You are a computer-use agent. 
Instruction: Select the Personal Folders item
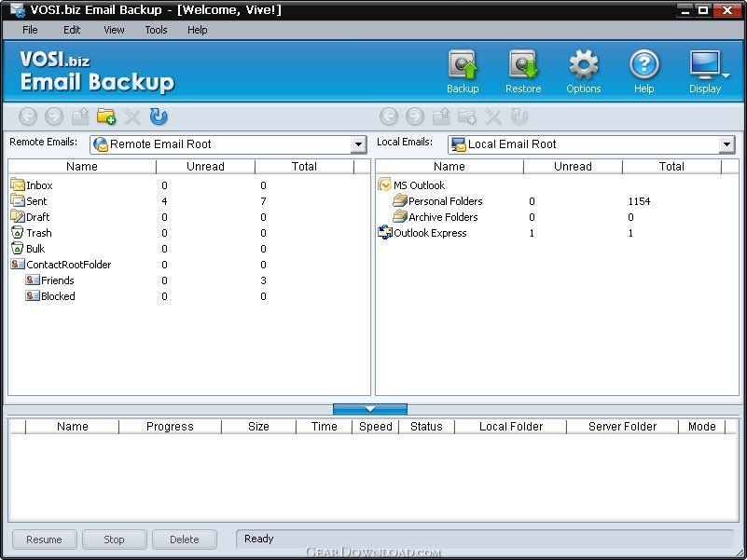446,201
